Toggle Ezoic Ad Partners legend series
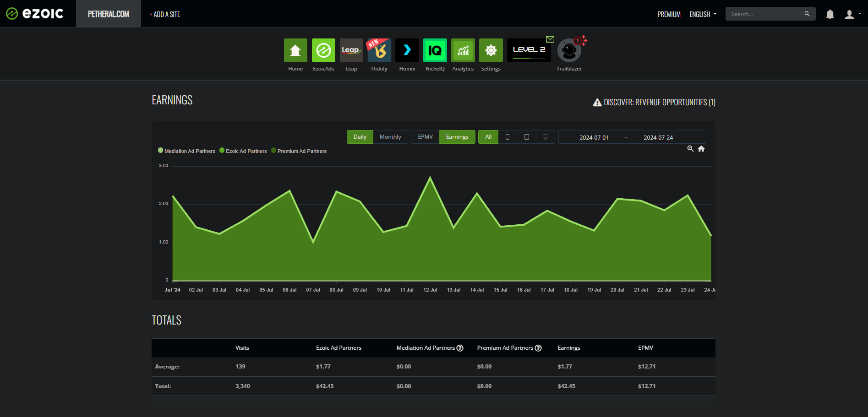The width and height of the screenshot is (868, 417). (x=243, y=151)
